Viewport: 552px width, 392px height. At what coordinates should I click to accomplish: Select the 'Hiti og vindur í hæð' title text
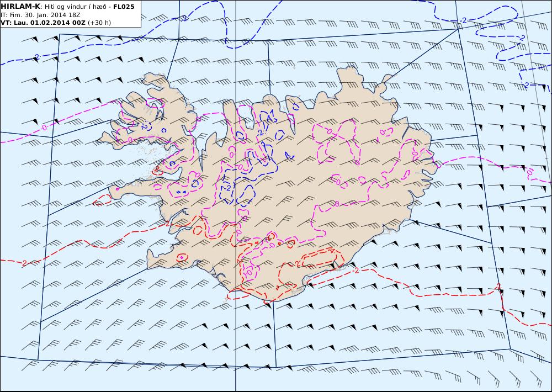[76, 7]
